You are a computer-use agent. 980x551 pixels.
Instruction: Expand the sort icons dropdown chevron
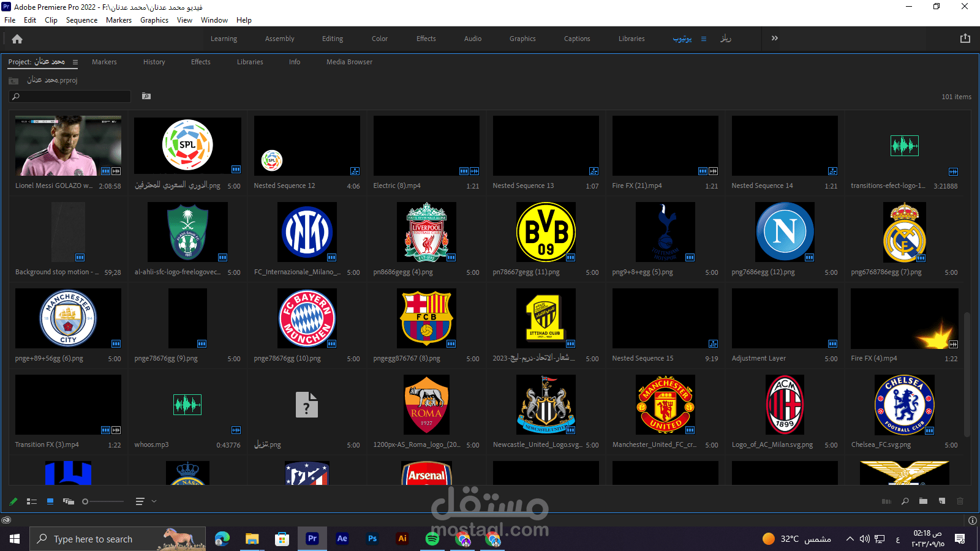pos(154,501)
